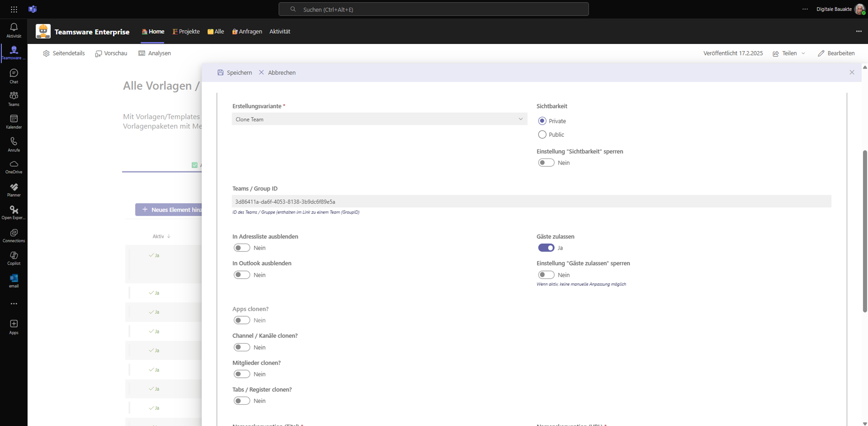The height and width of the screenshot is (426, 868).
Task: Enable the Apps clonen toggle
Action: tap(242, 320)
